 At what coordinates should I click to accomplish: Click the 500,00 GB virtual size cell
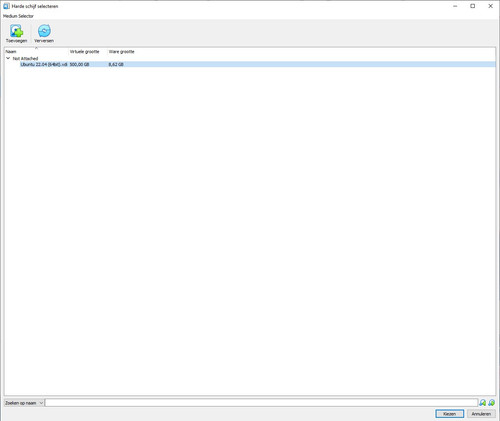[79, 64]
